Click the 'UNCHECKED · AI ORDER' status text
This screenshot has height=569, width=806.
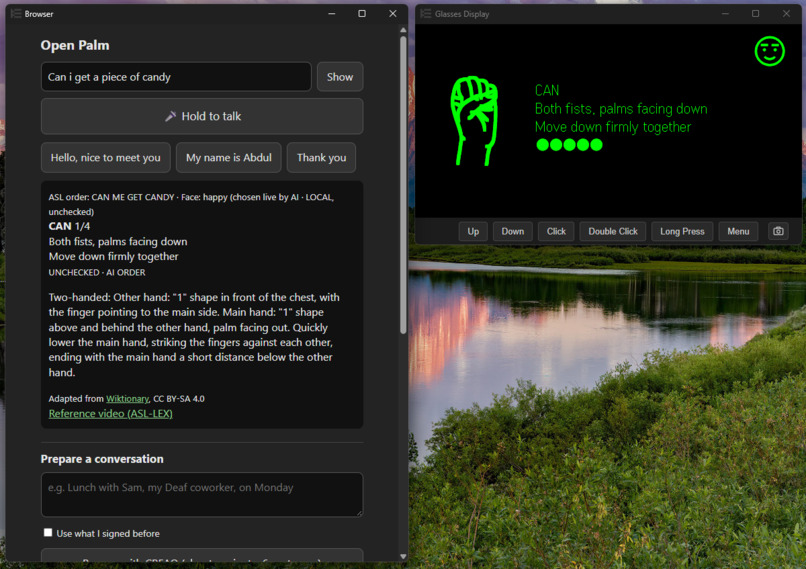[x=97, y=272]
